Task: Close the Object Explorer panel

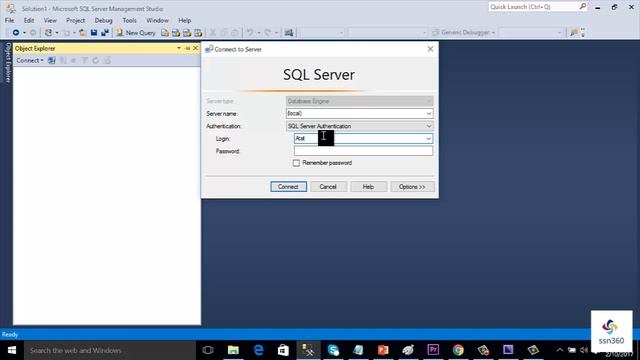Action: [196, 48]
